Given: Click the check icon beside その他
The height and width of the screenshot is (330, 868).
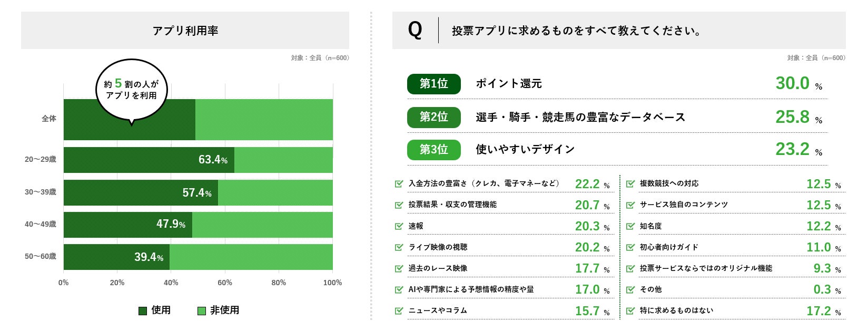Looking at the screenshot, I should pos(630,289).
